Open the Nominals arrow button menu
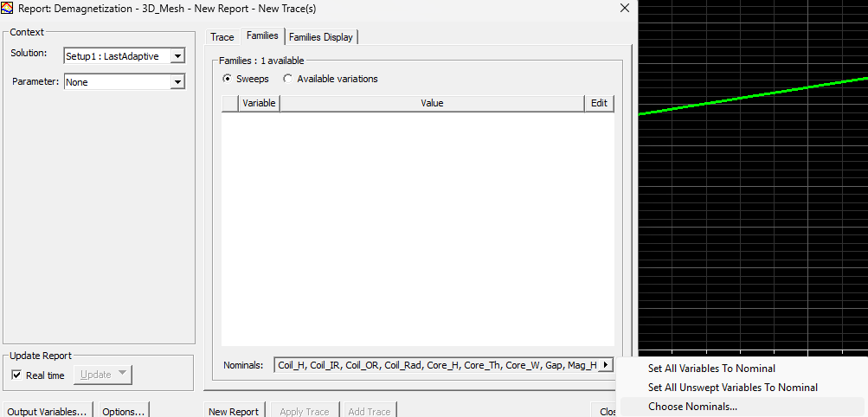The image size is (868, 417). [x=606, y=365]
